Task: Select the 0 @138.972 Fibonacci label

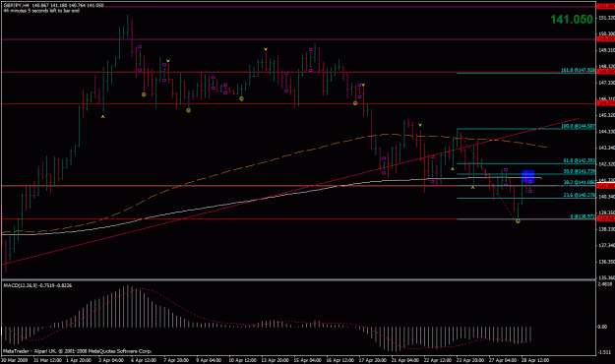Action: [583, 216]
